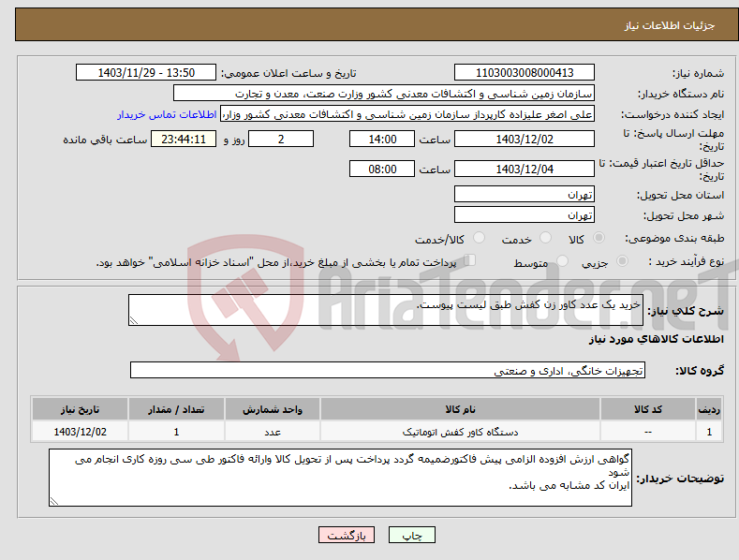Click the تعداد / مقدار column header
The width and height of the screenshot is (739, 560).
pyautogui.click(x=176, y=409)
